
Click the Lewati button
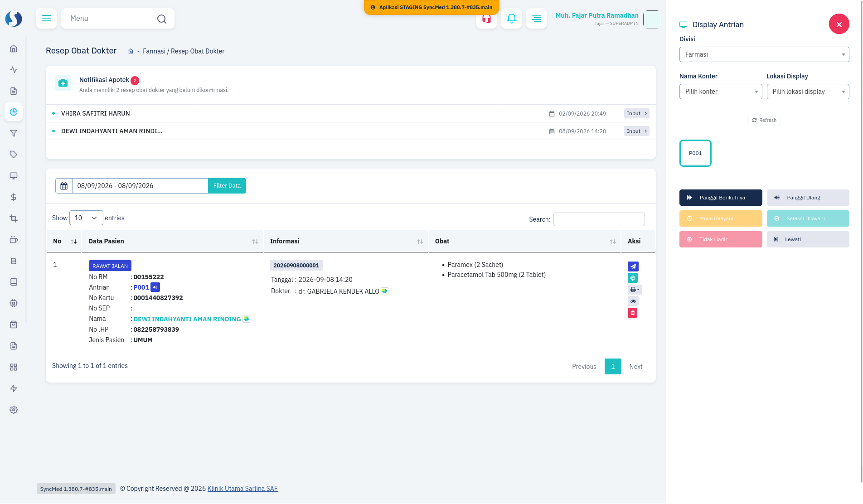coord(808,239)
